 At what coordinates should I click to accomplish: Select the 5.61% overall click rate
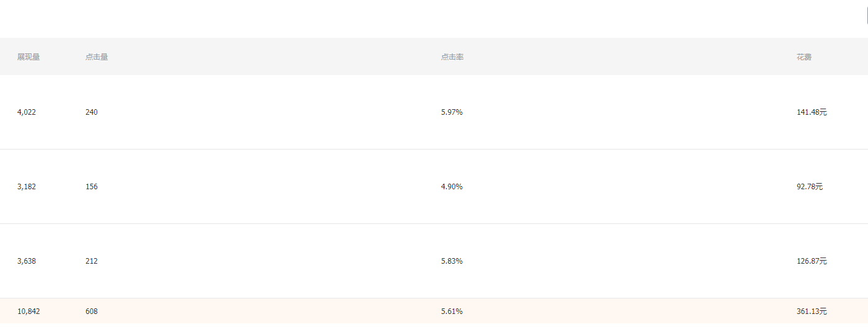coord(452,311)
